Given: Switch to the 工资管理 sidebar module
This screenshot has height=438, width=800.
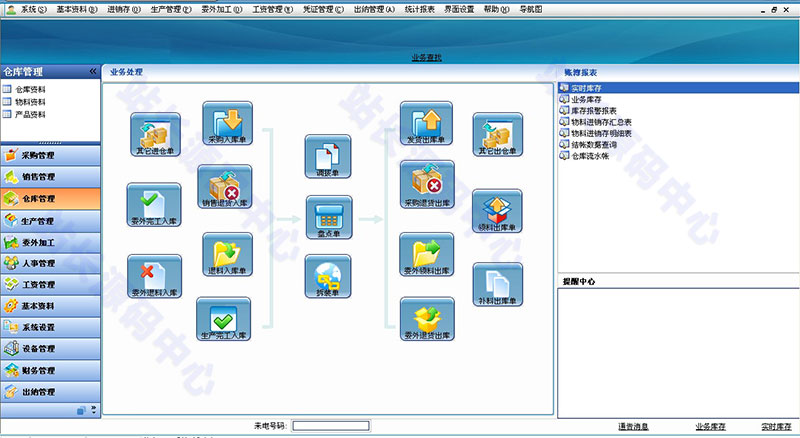Looking at the screenshot, I should 51,284.
